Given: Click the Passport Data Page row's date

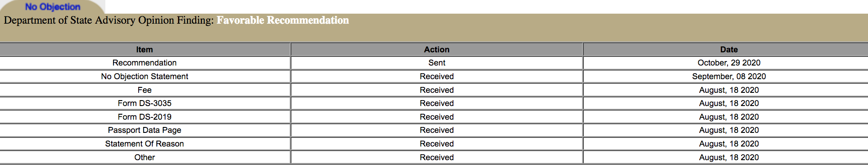Looking at the screenshot, I should [x=729, y=130].
